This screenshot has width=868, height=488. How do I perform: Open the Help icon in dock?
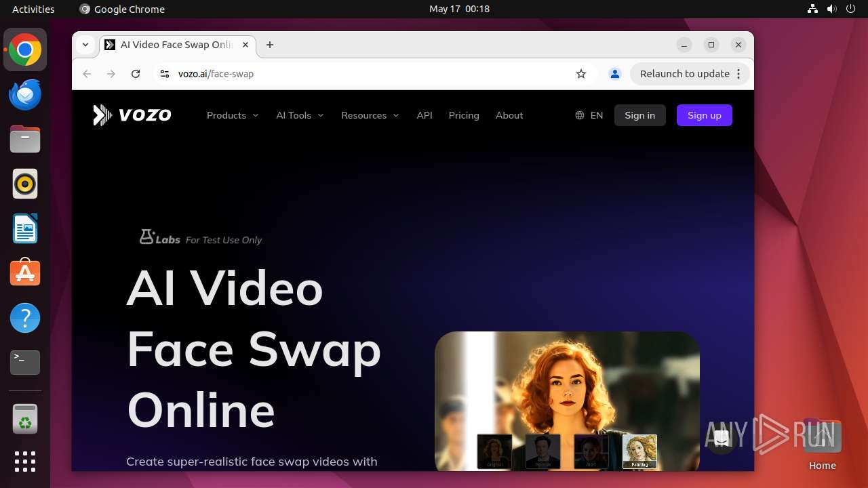coord(25,318)
